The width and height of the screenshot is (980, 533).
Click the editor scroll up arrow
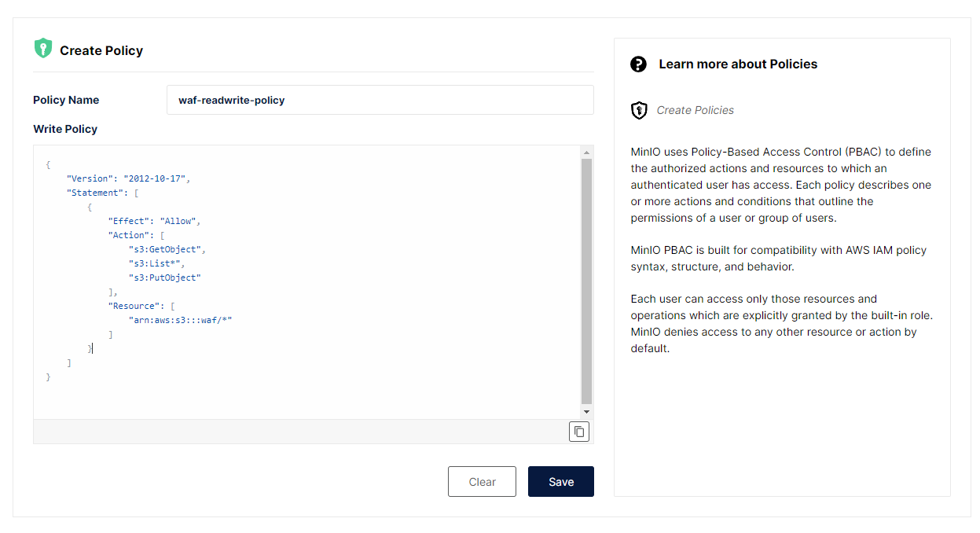(586, 152)
